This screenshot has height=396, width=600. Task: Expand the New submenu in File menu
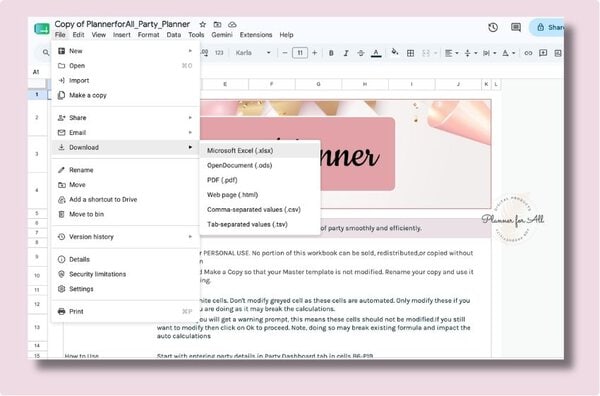125,51
